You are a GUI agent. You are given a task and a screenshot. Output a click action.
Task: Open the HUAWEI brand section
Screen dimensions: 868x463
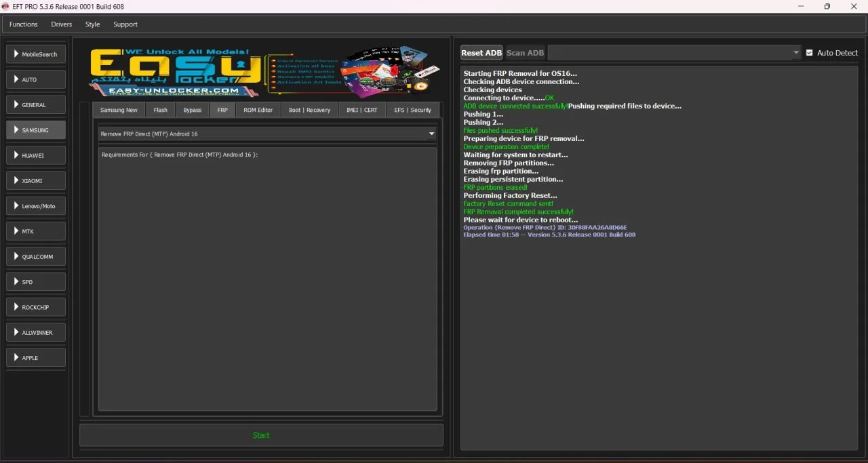click(36, 155)
